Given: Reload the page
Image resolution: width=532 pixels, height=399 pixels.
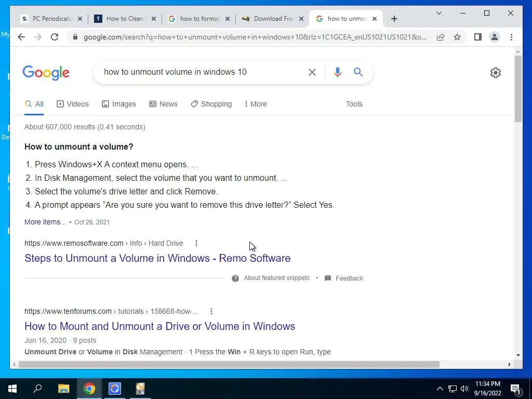Looking at the screenshot, I should tap(55, 37).
